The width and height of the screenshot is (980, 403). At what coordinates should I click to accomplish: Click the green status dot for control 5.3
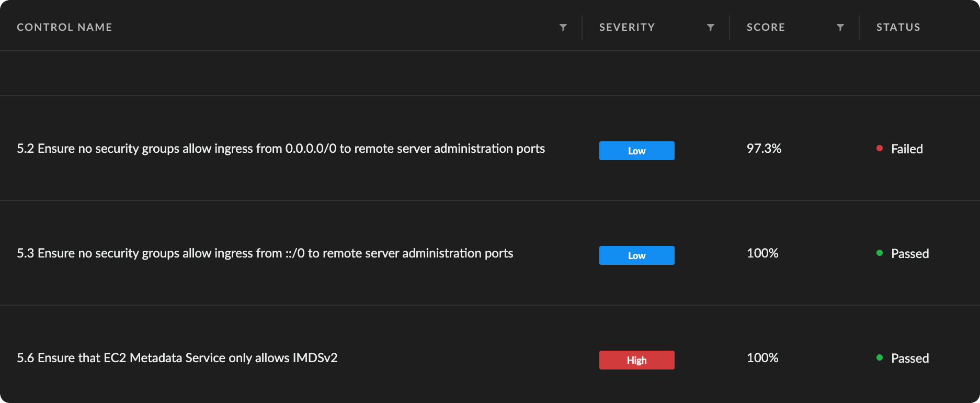point(880,253)
